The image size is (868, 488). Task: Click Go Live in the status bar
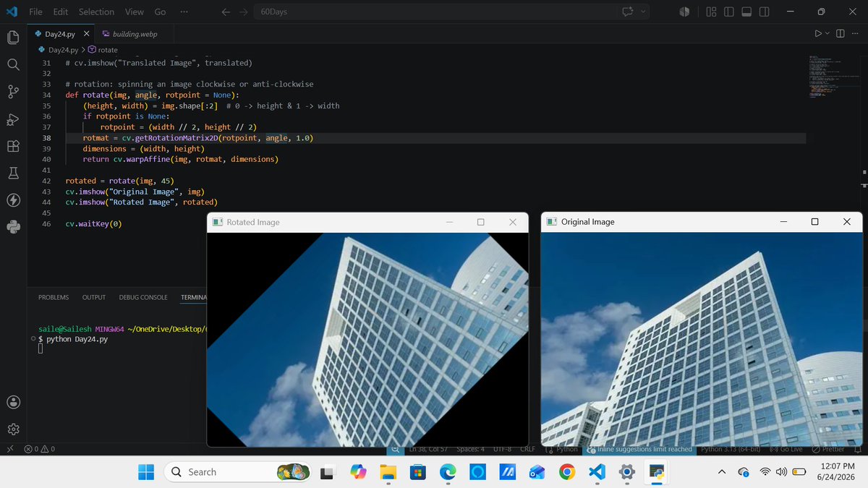click(786, 449)
